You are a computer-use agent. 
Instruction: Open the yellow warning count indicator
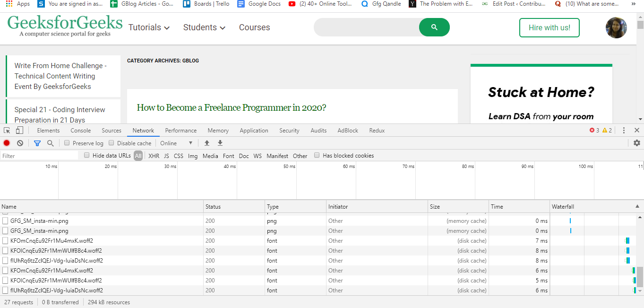(607, 131)
